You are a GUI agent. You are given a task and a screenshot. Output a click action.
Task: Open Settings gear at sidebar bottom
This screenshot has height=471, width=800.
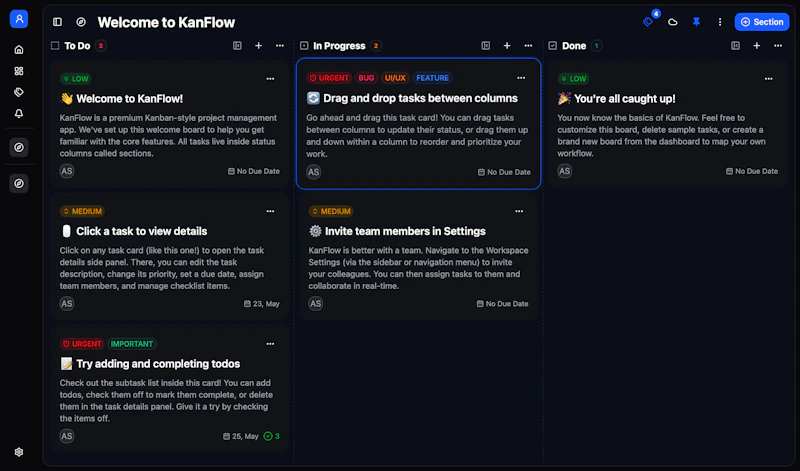[19, 452]
